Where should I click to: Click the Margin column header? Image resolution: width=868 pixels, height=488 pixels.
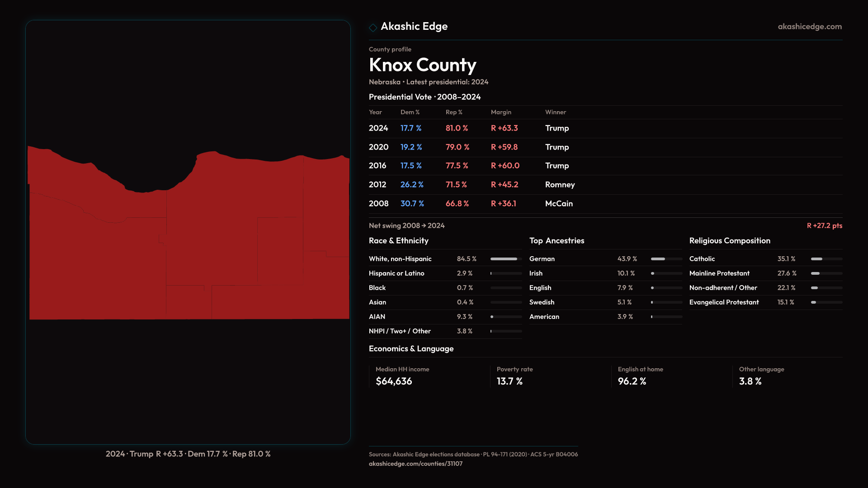point(501,112)
